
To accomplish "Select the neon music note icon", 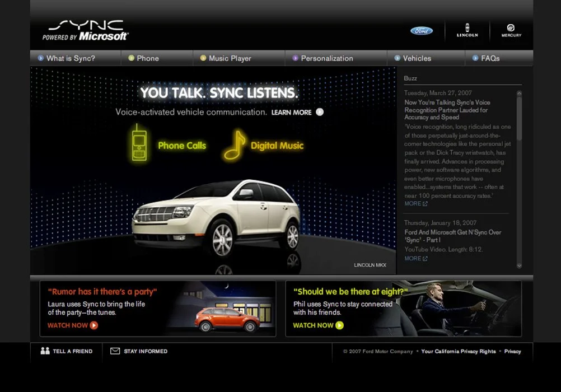I will (x=235, y=145).
